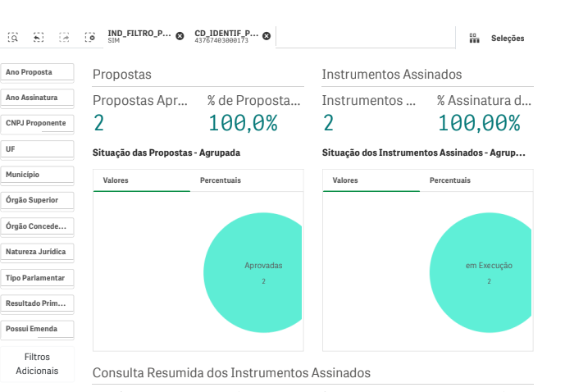Click Filtros Adicionais button

click(38, 364)
